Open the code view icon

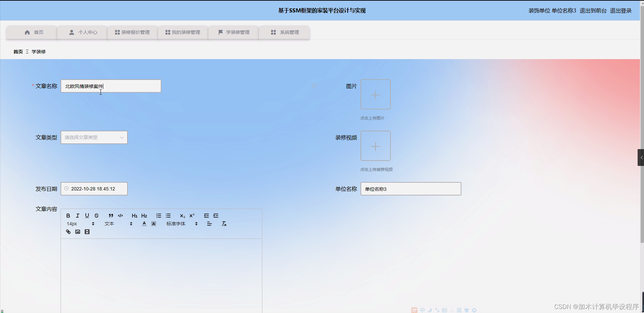point(120,216)
